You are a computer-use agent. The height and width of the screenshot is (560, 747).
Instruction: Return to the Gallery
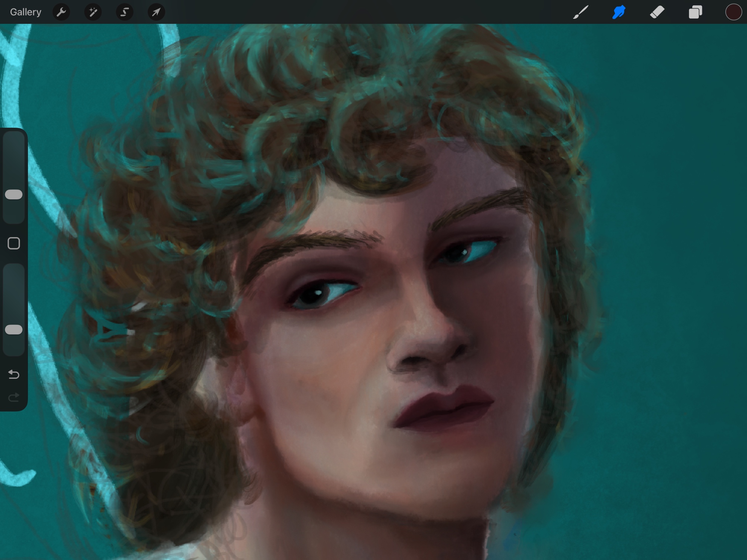25,12
